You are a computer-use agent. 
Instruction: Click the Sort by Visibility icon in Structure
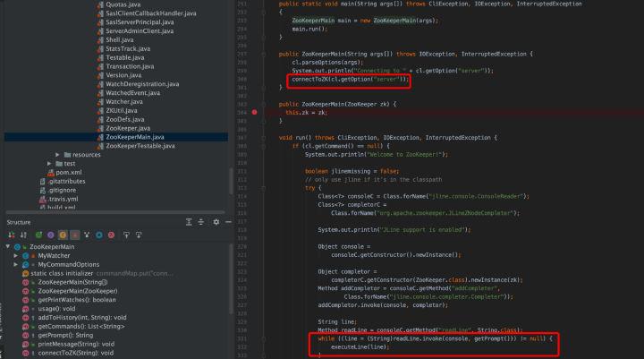point(10,235)
